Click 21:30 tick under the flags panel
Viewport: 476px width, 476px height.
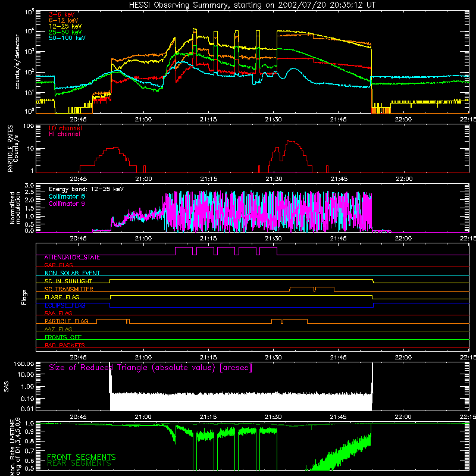(273, 358)
